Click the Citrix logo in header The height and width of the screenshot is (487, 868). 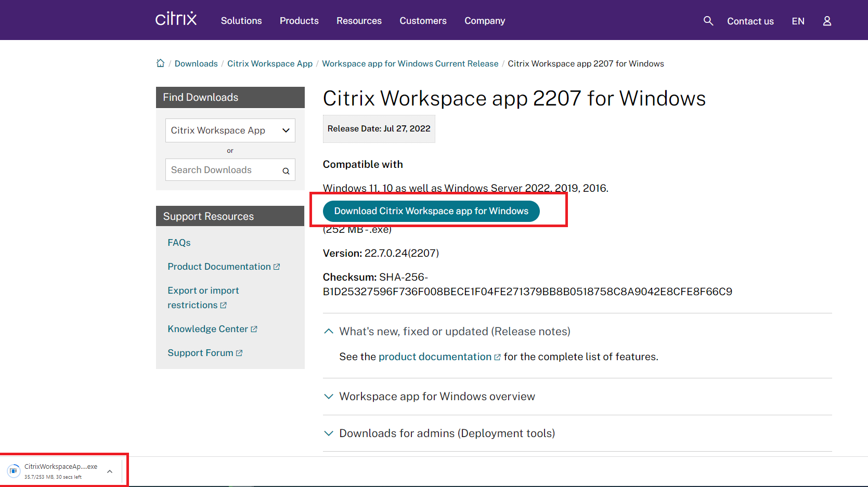176,19
